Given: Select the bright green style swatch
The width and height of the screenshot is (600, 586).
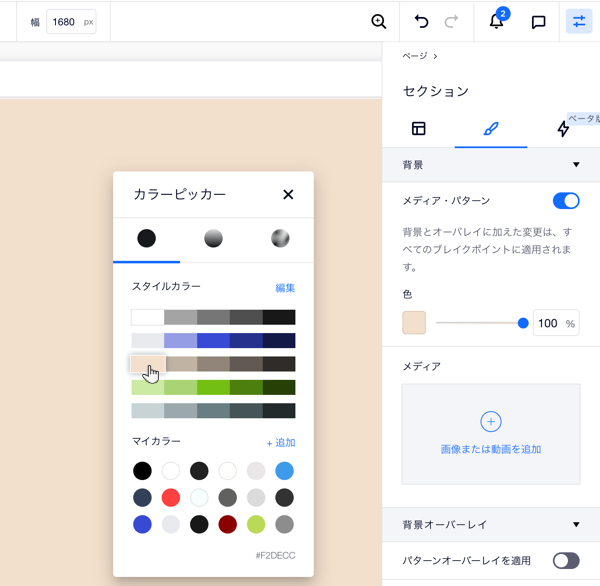Looking at the screenshot, I should (x=214, y=387).
